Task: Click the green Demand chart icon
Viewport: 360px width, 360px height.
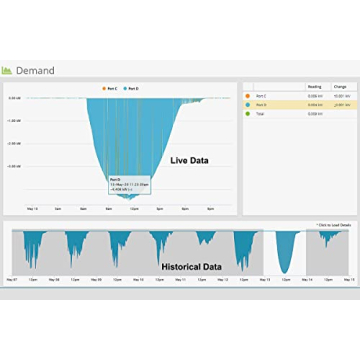Action: (x=7, y=71)
